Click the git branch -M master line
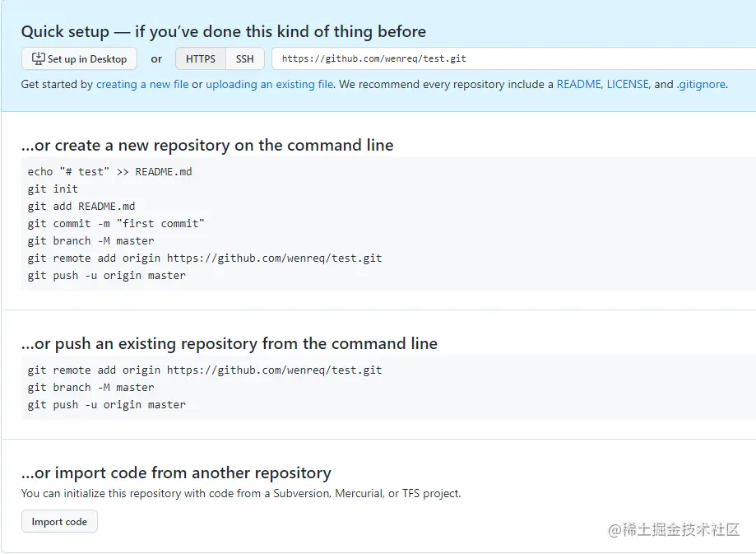Viewport: 756px width, 554px height. click(90, 240)
